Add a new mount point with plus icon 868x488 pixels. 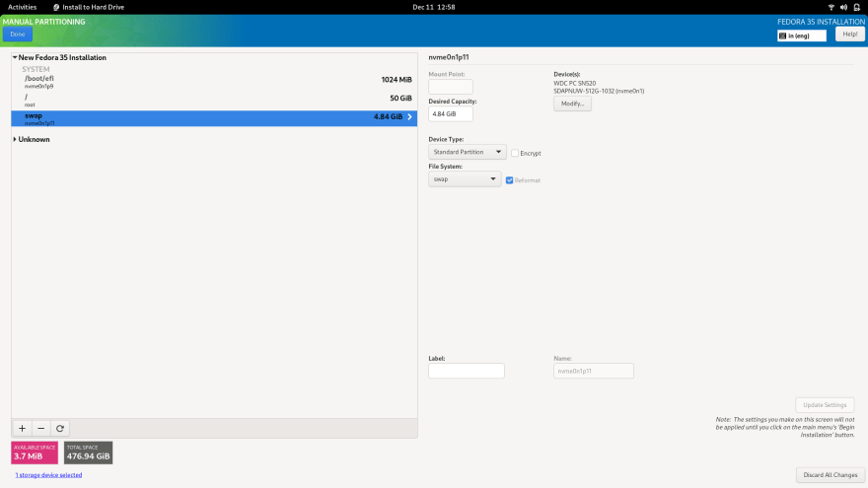pyautogui.click(x=22, y=428)
